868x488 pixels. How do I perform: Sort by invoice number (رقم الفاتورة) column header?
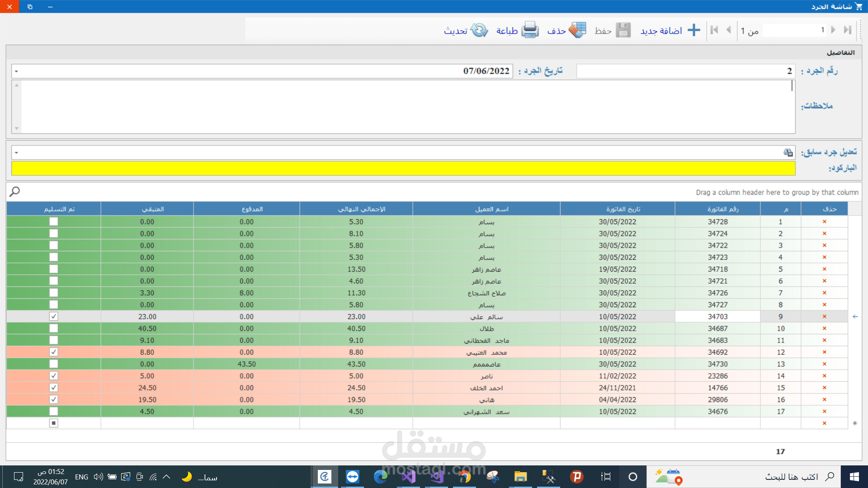click(722, 209)
